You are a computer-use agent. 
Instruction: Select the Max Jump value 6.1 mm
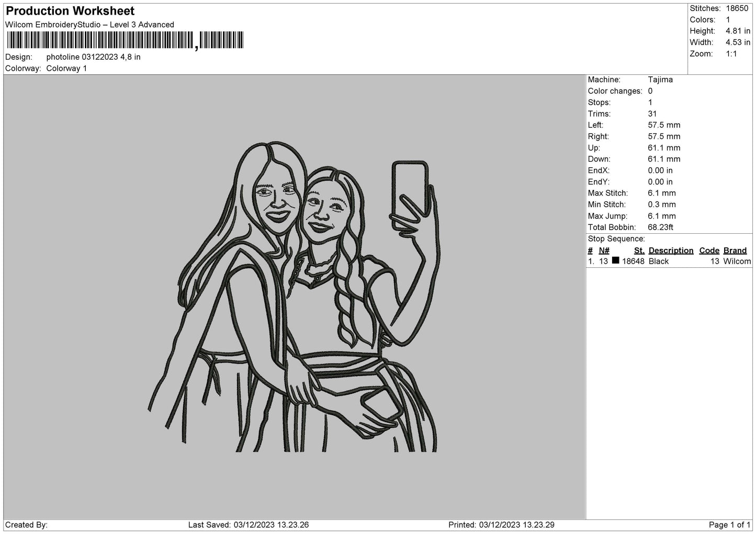662,216
